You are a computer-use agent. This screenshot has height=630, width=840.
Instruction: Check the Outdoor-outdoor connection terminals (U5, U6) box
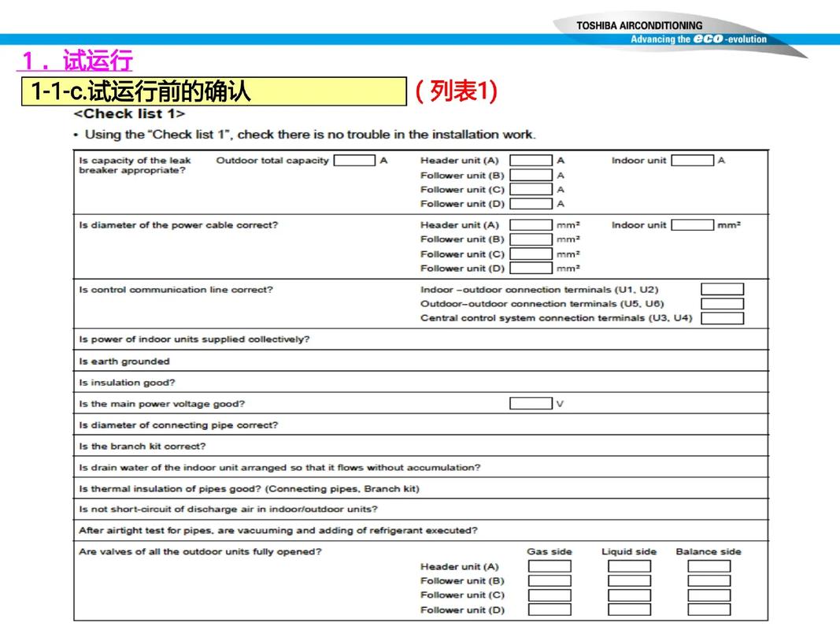point(722,304)
